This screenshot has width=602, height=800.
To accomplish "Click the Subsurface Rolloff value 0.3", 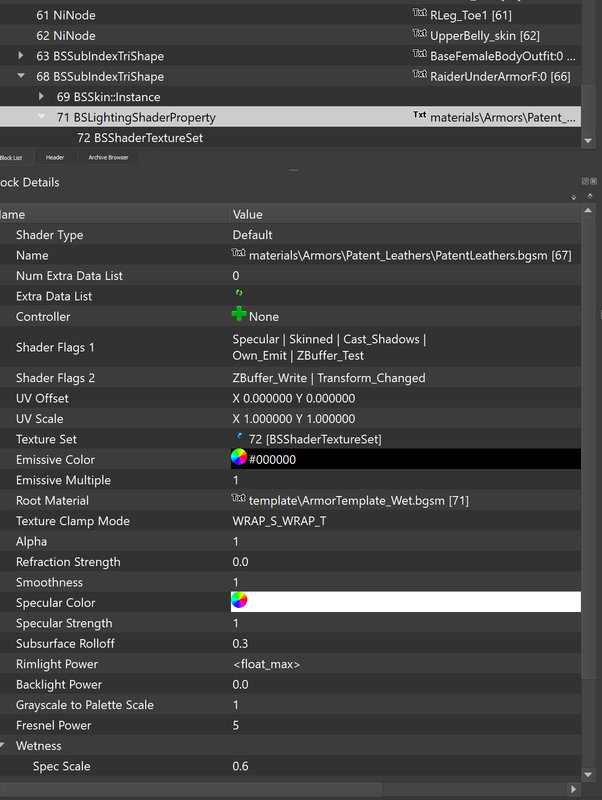I will point(240,643).
